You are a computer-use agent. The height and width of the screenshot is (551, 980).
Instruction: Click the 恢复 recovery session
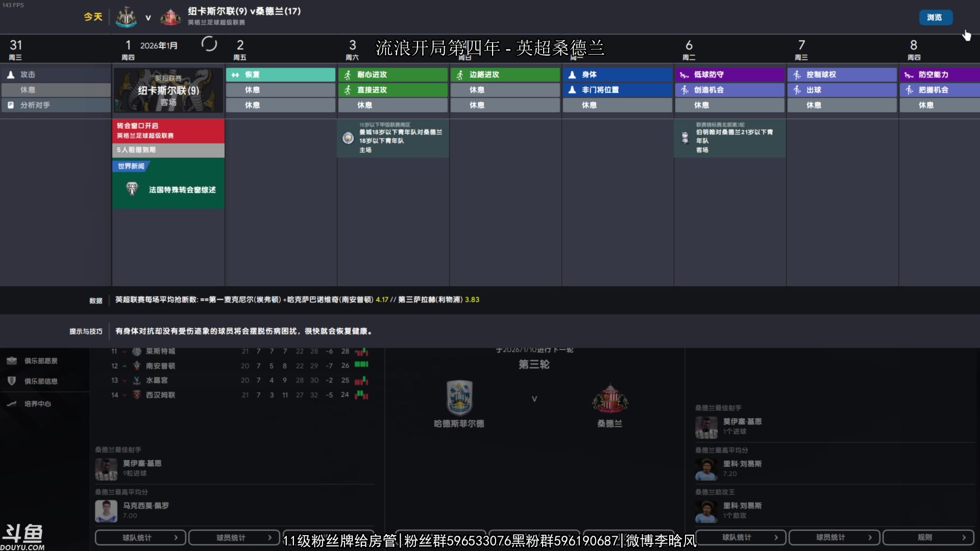pyautogui.click(x=281, y=74)
